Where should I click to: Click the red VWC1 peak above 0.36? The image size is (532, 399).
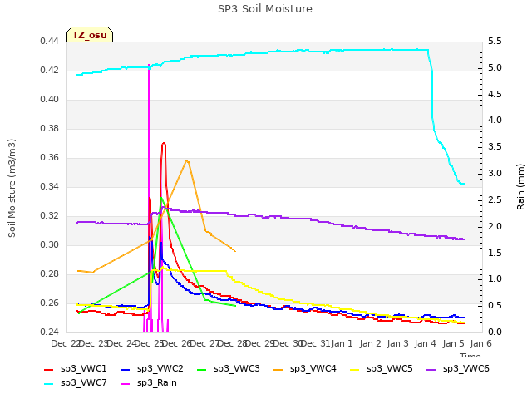tap(164, 143)
